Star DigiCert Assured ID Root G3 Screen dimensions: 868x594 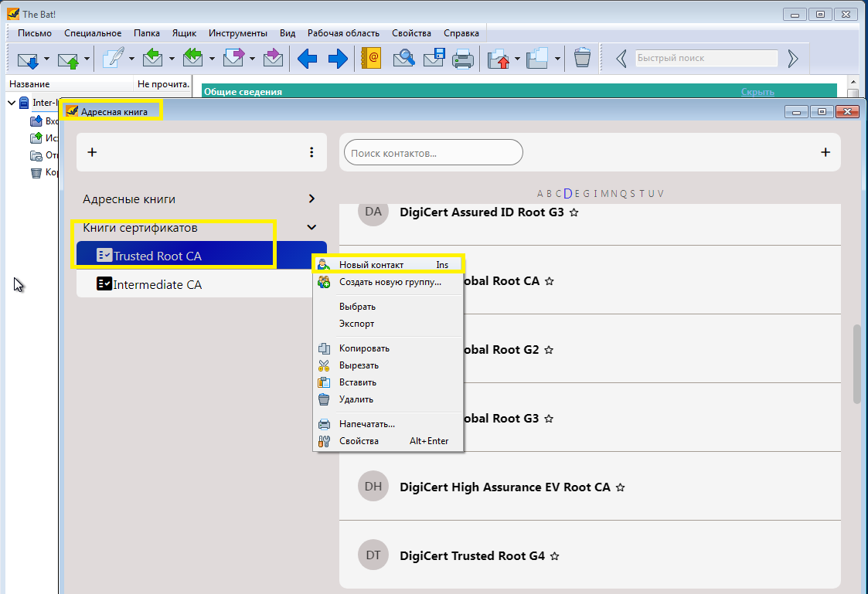[574, 212]
